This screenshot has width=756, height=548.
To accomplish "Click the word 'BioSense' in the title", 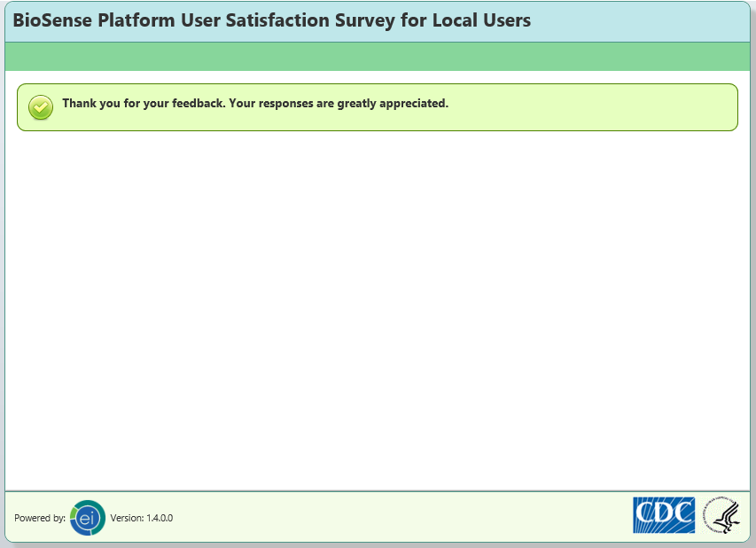I will [51, 20].
